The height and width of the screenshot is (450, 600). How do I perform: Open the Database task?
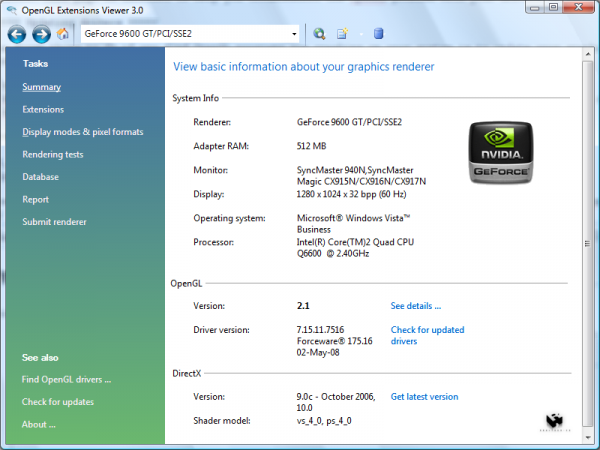click(x=41, y=177)
